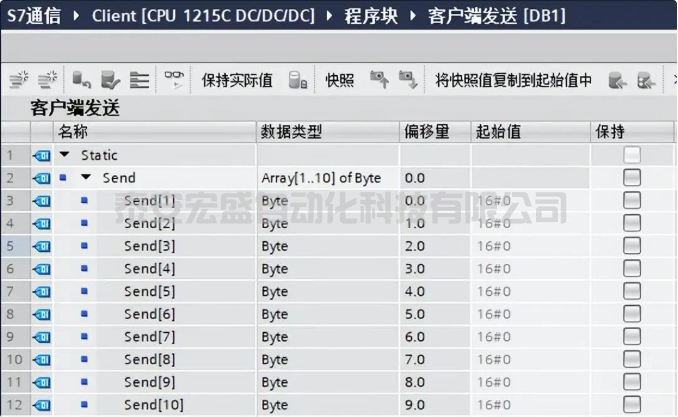Click the start value cell of Send[1]
The width and height of the screenshot is (678, 417).
point(530,201)
